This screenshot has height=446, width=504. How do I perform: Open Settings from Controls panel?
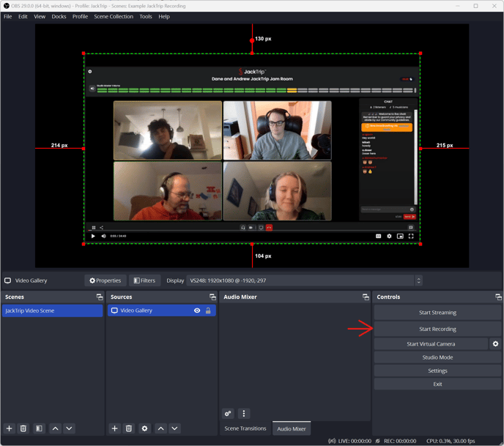[437, 371]
